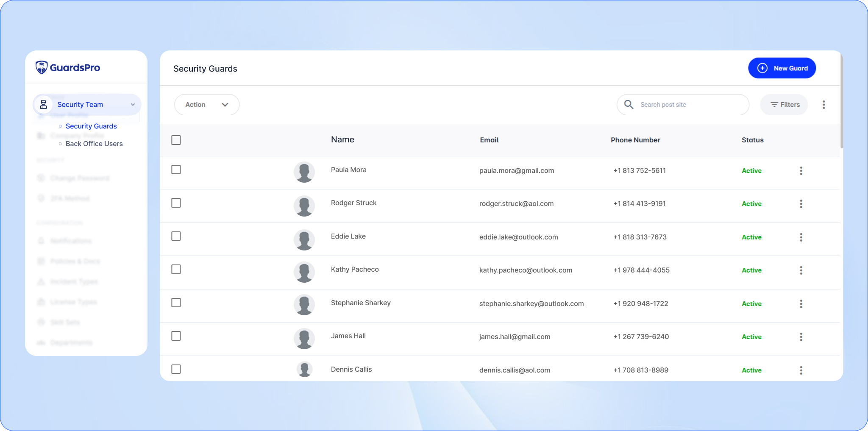Open row options for James Hall
The height and width of the screenshot is (431, 868).
[801, 337]
